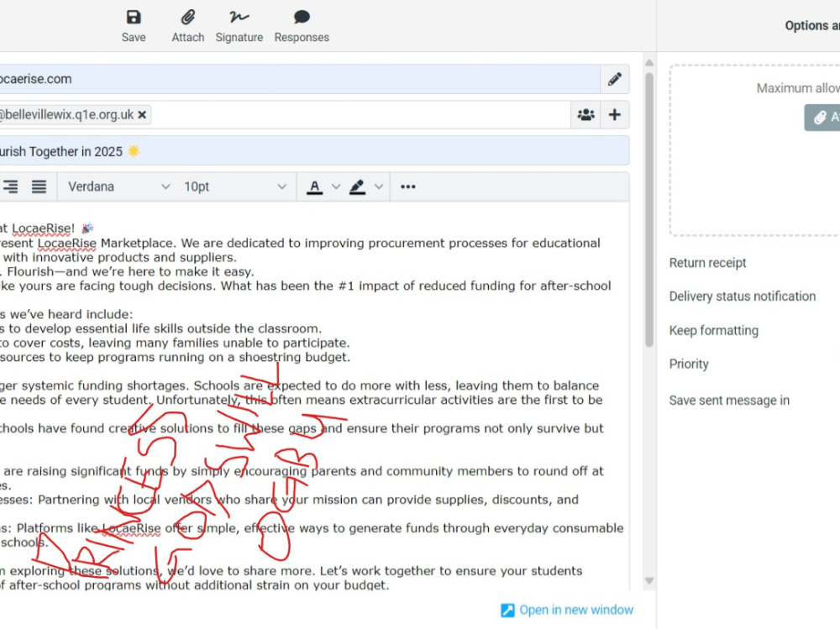Screen dimensions: 840x629
Task: Click the Open in new window link
Action: click(567, 610)
